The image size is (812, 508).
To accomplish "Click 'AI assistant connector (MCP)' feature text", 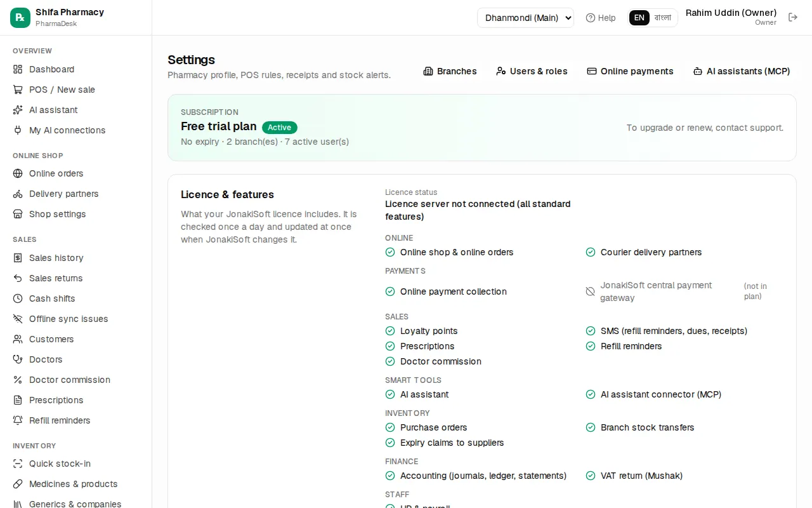I will 661,394.
